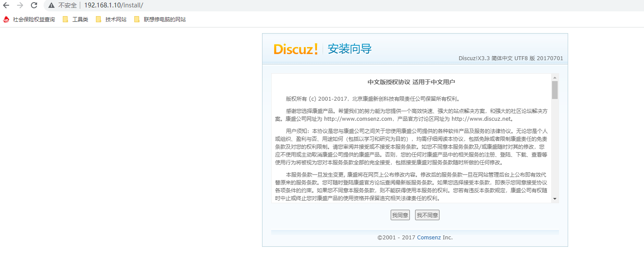
Task: Open the 工具类 bookmark folder
Action: [x=75, y=20]
